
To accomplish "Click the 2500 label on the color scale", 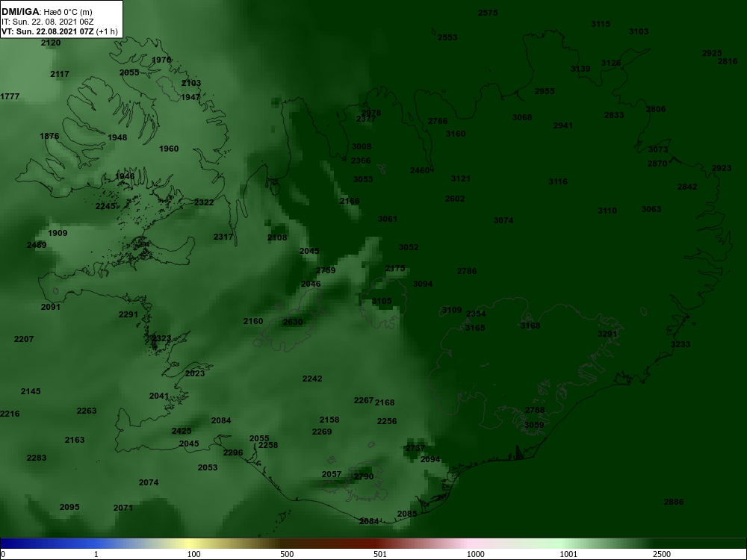I will (661, 554).
